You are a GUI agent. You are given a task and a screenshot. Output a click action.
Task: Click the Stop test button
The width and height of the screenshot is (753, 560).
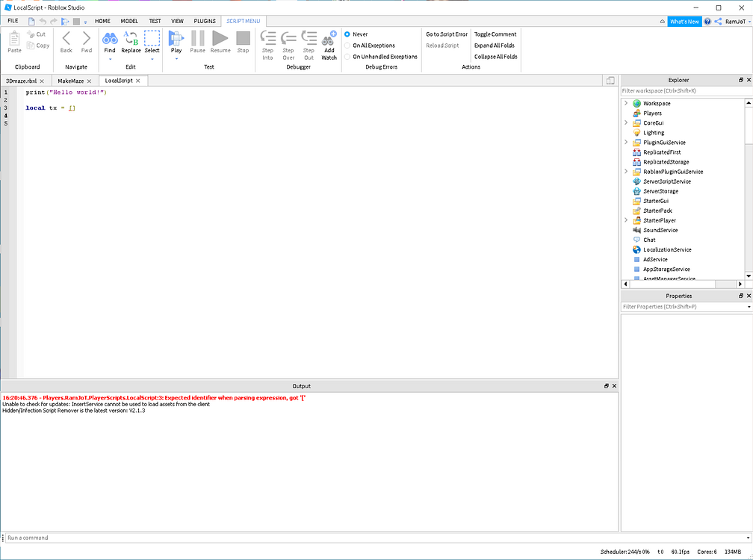tap(243, 38)
